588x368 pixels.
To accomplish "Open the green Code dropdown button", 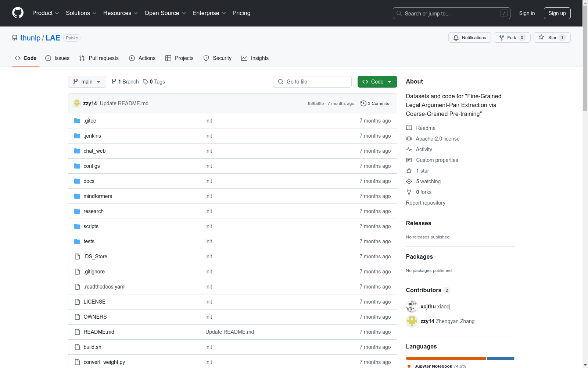I will click(x=377, y=82).
